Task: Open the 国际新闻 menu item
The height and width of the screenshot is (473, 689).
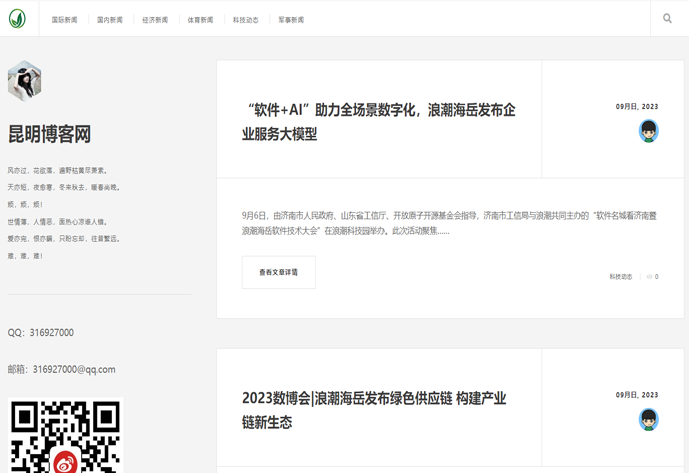Action: tap(65, 20)
